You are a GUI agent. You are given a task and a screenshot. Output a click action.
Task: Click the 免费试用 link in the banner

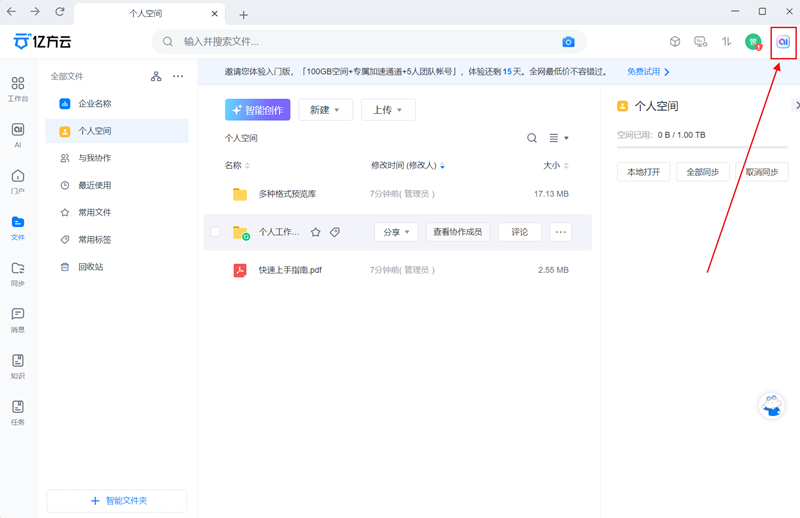647,72
